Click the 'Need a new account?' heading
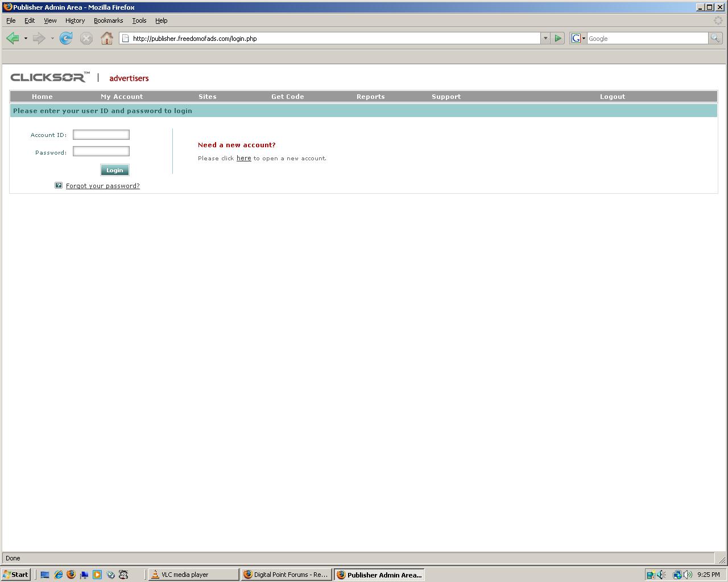Screen dimensions: 728x582 (x=237, y=145)
